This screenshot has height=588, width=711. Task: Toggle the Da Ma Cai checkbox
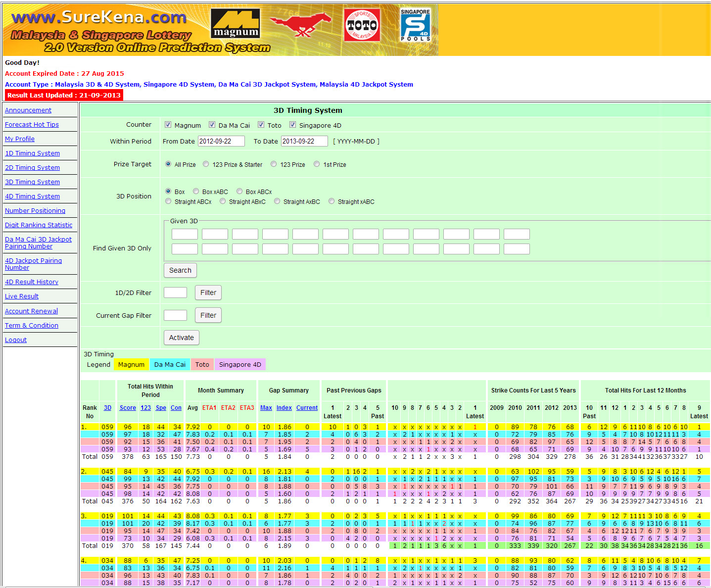[x=212, y=125]
